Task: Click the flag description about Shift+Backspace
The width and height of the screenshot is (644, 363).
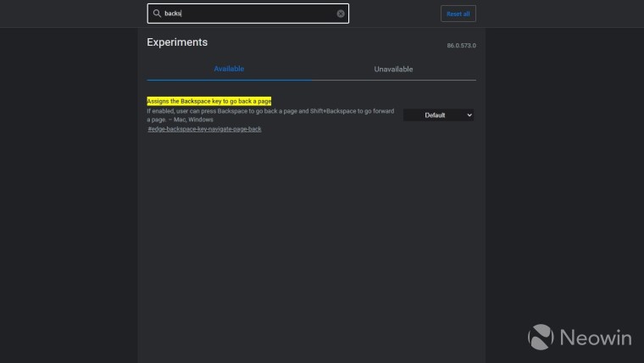Action: tap(269, 111)
